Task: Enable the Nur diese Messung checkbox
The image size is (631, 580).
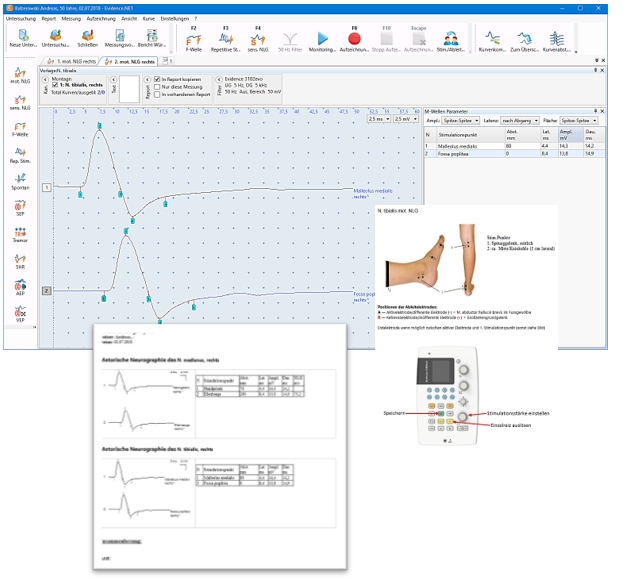Action: click(156, 86)
